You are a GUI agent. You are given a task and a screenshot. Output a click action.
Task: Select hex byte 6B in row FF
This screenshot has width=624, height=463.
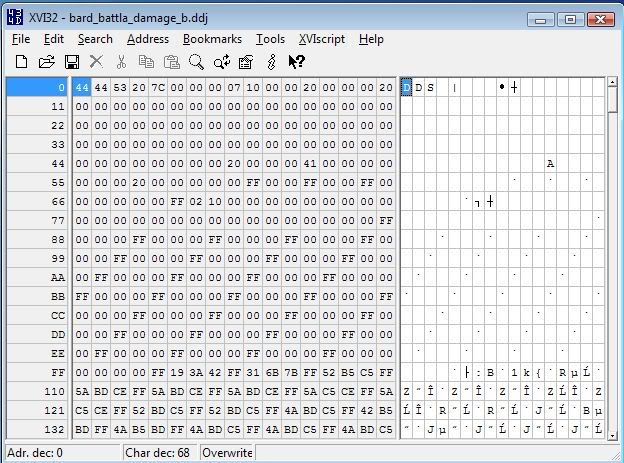tap(272, 372)
